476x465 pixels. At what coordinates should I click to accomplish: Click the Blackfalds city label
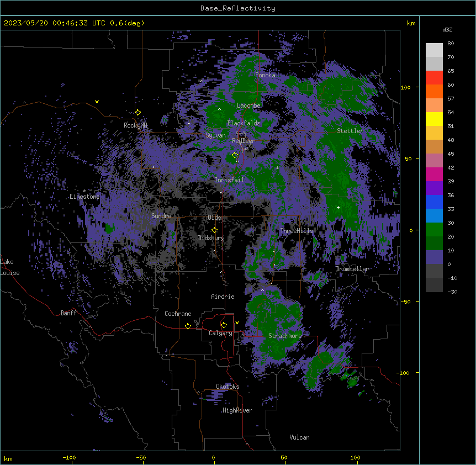(x=244, y=123)
